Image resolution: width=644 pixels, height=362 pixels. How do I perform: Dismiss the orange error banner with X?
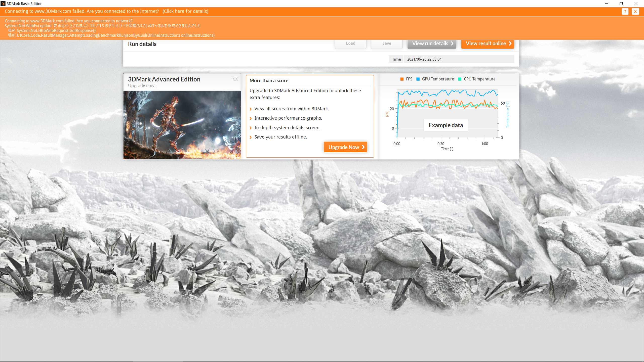click(x=635, y=11)
